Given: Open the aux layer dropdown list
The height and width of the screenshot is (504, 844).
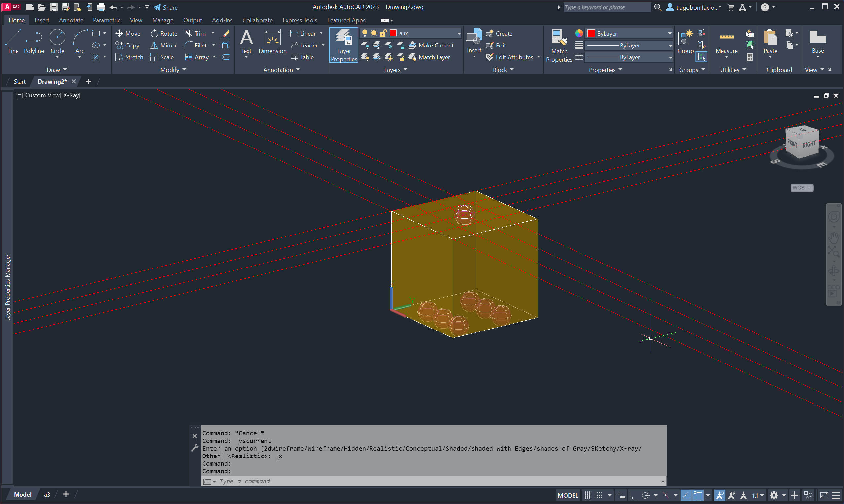Looking at the screenshot, I should point(459,33).
